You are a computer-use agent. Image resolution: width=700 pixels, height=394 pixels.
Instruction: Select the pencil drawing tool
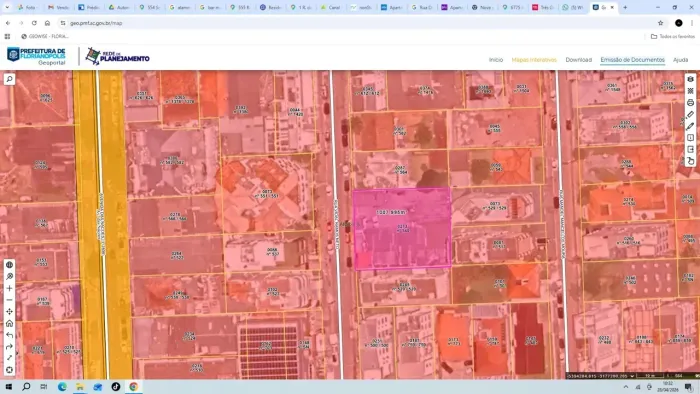click(x=691, y=126)
